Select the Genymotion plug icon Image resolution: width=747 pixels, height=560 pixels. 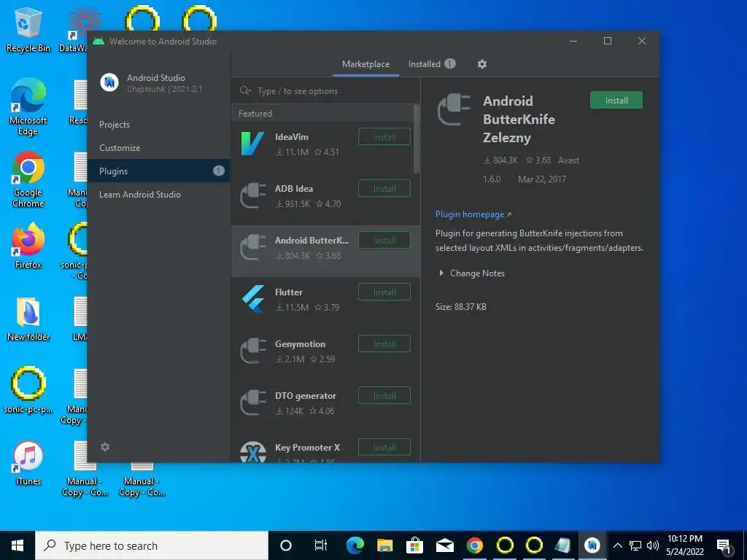point(252,351)
